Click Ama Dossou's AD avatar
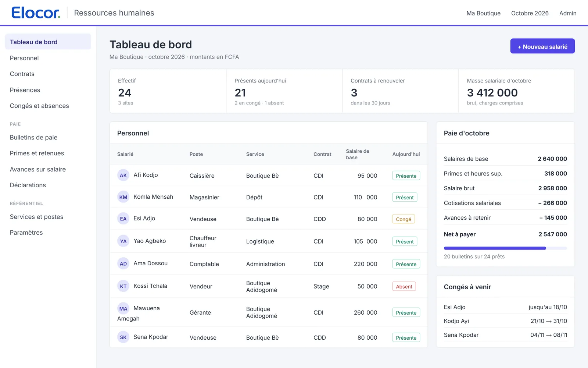This screenshot has width=588, height=368. click(123, 263)
